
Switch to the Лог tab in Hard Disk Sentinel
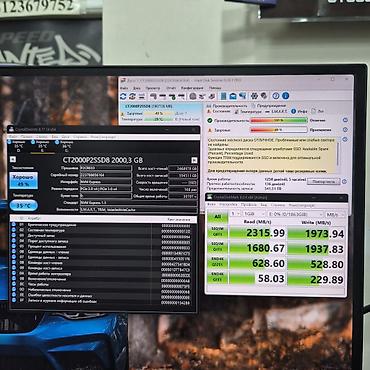coord(318,112)
